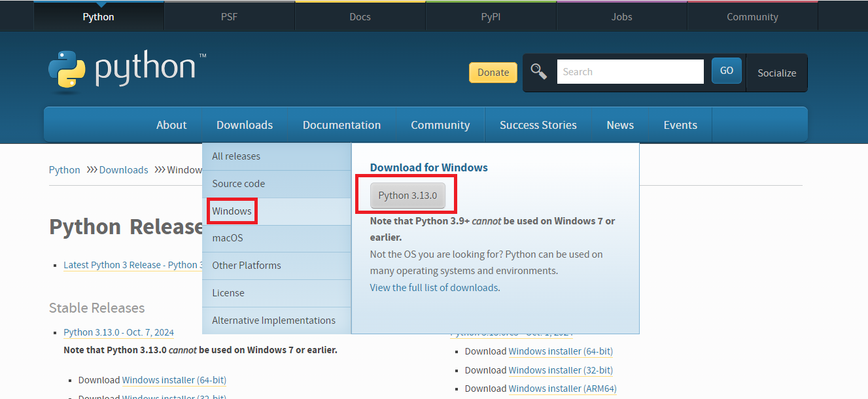Open the Events navigation menu
The width and height of the screenshot is (868, 399).
pos(680,125)
